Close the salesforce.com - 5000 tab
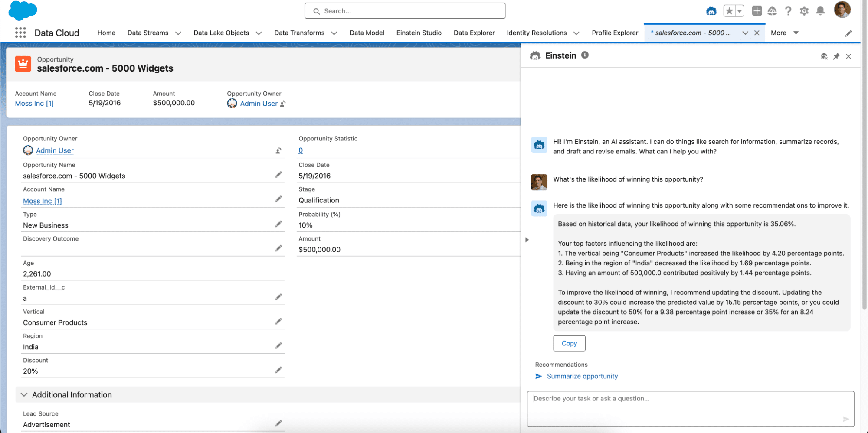 (757, 33)
